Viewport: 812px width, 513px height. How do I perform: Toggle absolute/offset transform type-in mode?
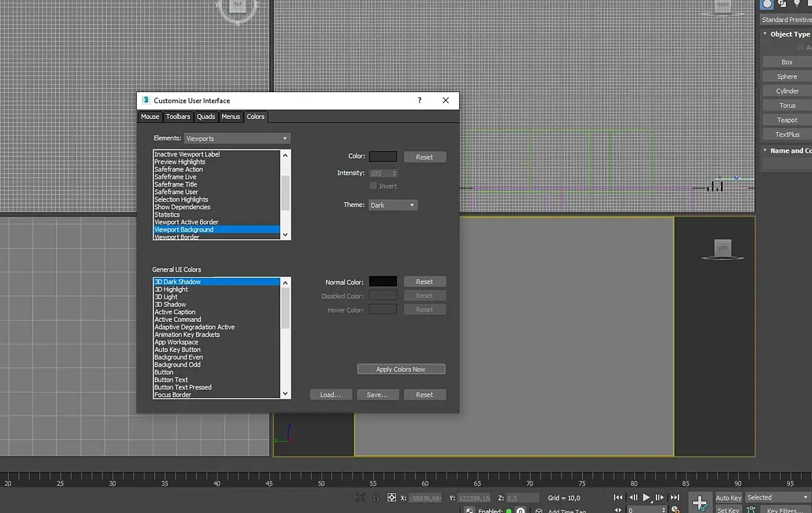pyautogui.click(x=392, y=498)
